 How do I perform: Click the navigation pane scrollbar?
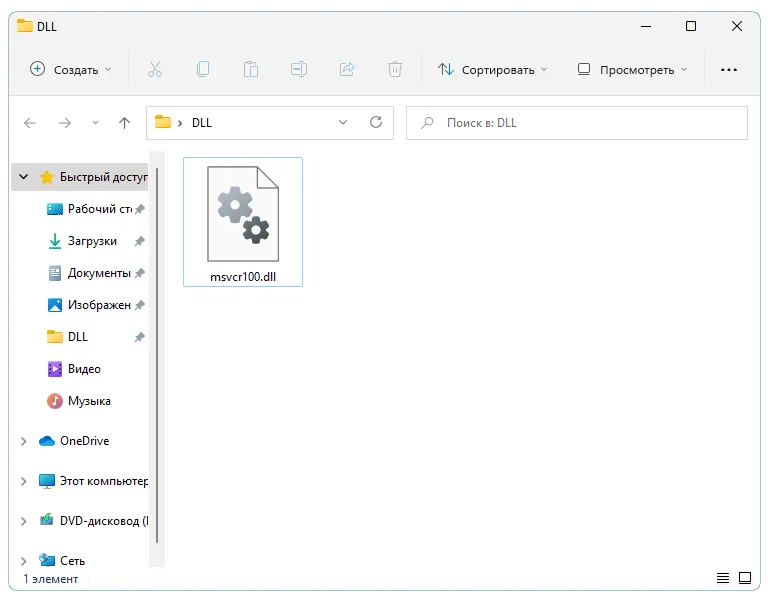[x=157, y=356]
